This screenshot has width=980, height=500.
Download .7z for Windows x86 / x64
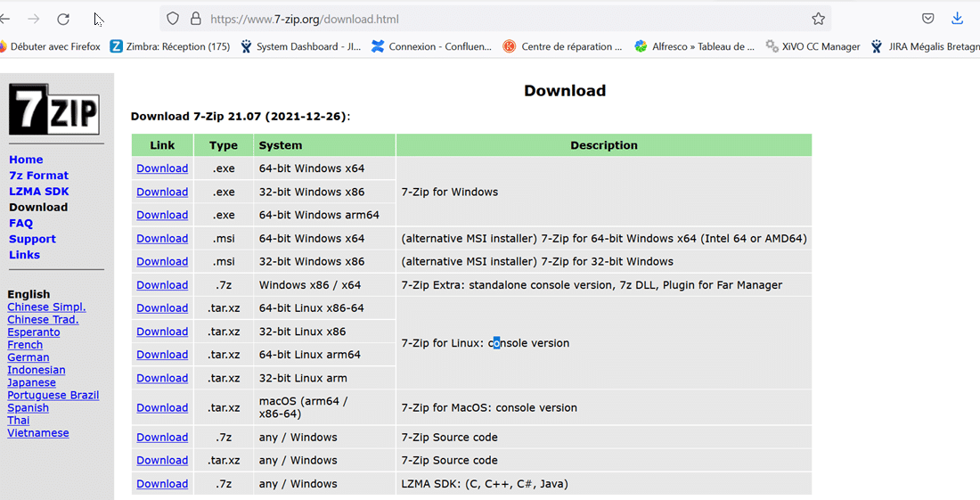click(162, 285)
